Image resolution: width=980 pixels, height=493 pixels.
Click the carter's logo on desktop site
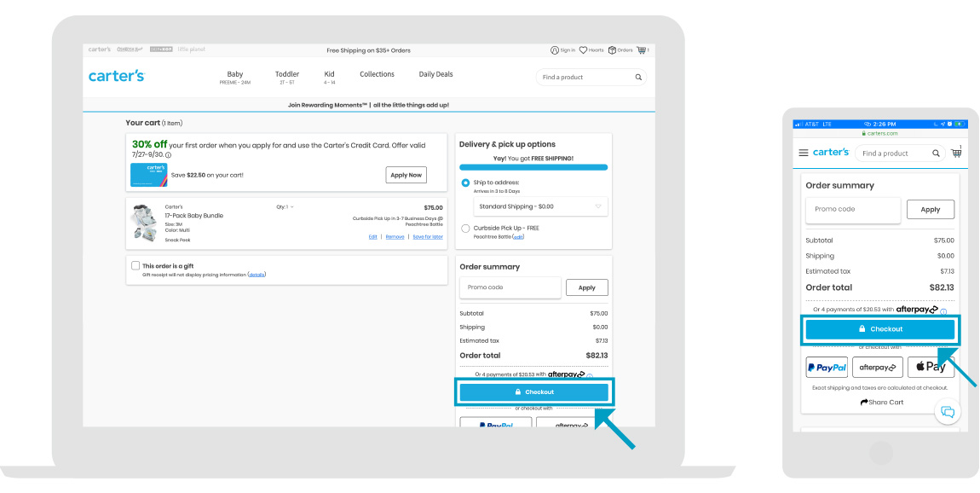pyautogui.click(x=116, y=76)
